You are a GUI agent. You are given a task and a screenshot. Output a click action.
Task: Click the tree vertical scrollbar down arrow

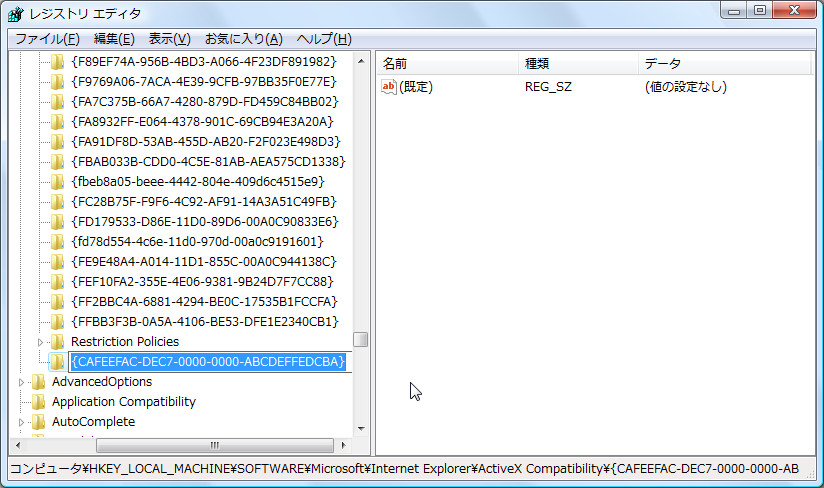pos(361,429)
